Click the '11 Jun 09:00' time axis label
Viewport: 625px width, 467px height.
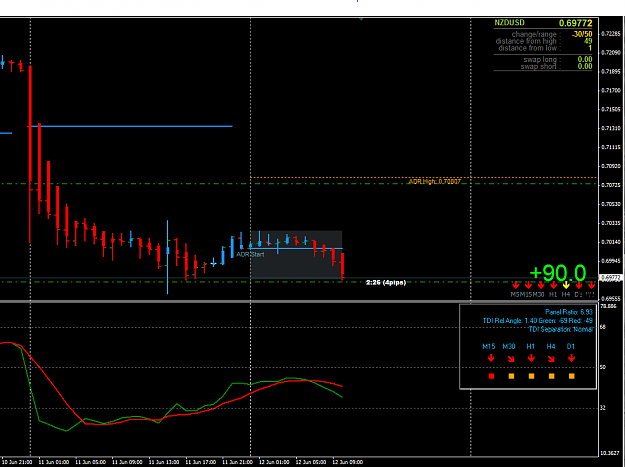pyautogui.click(x=127, y=462)
